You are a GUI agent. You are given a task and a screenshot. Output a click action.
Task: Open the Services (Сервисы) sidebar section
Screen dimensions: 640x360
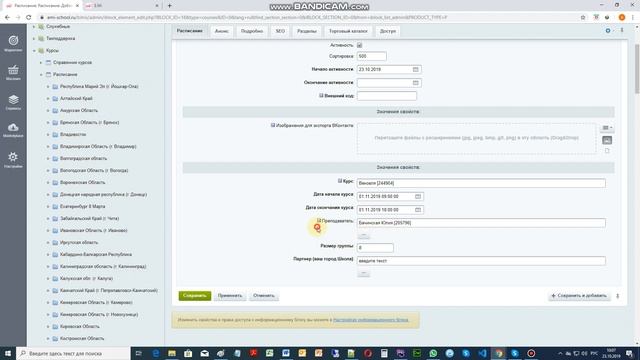coord(13,102)
